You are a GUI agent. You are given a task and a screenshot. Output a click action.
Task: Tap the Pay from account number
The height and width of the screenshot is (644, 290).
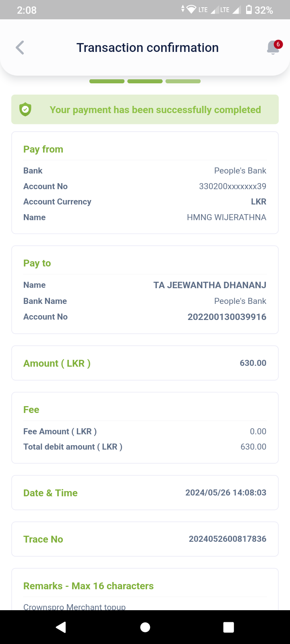pyautogui.click(x=232, y=186)
